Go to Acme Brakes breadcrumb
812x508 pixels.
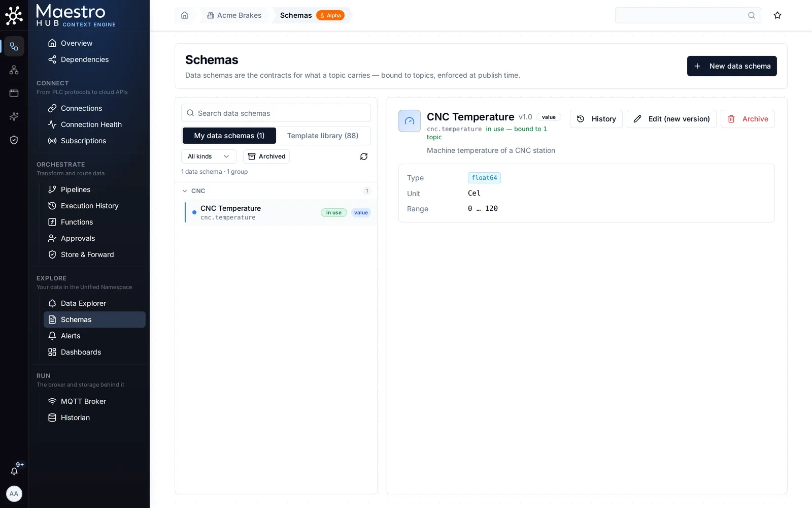coord(234,15)
